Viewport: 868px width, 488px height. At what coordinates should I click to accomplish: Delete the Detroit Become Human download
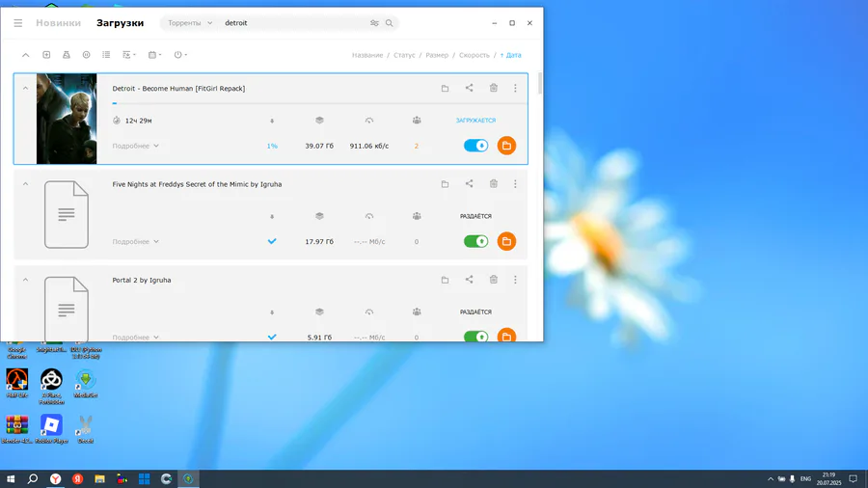493,88
